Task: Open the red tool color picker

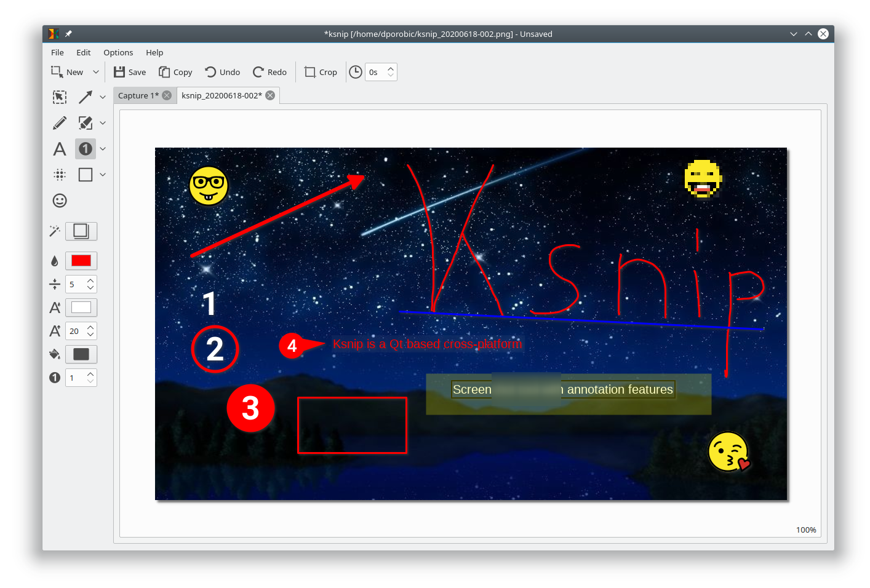Action: [81, 261]
